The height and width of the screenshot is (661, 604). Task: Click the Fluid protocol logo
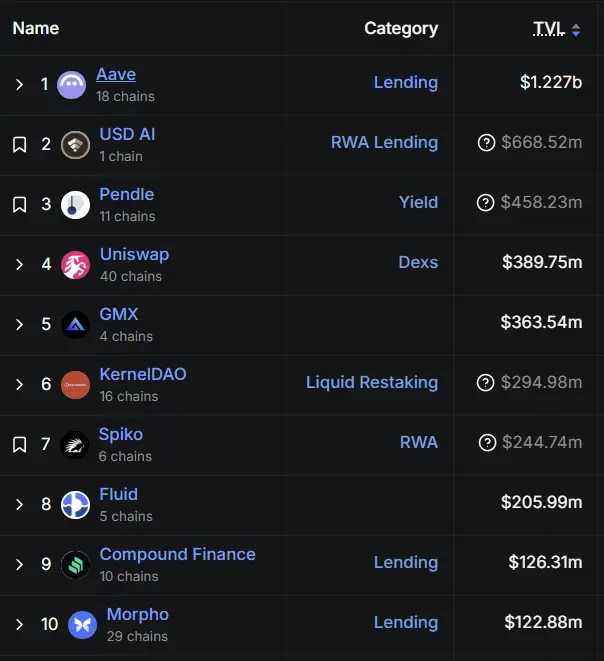coord(75,505)
